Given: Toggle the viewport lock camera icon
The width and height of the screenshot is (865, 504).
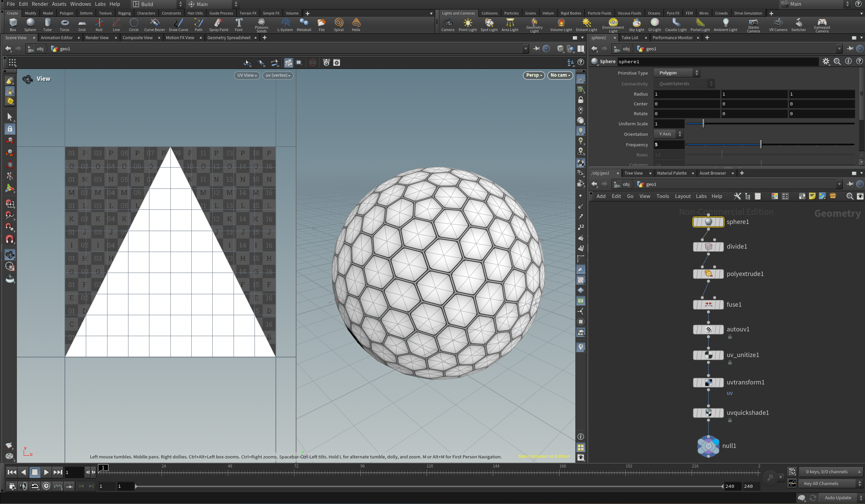Looking at the screenshot, I should point(580,100).
